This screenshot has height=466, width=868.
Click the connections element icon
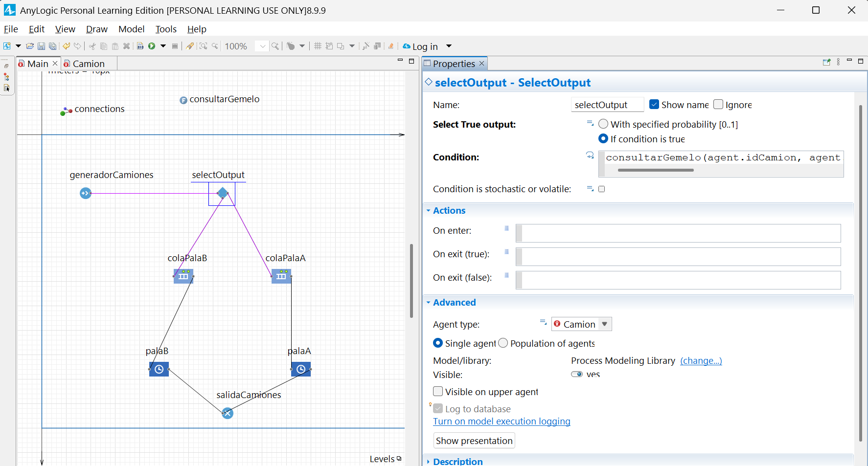[x=66, y=111]
